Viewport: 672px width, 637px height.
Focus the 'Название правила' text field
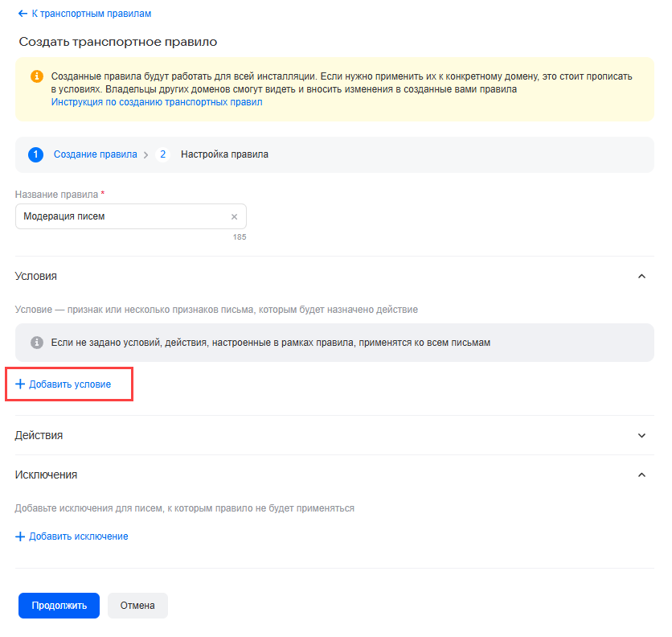(x=121, y=216)
